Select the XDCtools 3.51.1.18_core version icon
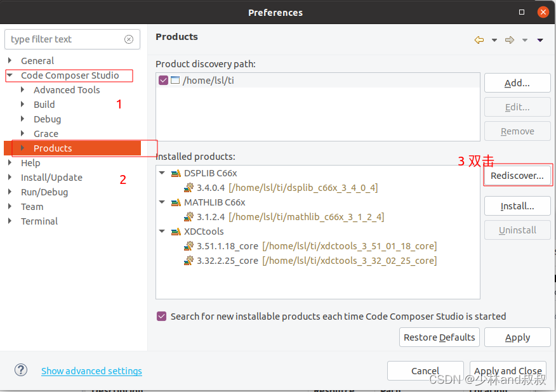This screenshot has width=556, height=392. coord(189,245)
